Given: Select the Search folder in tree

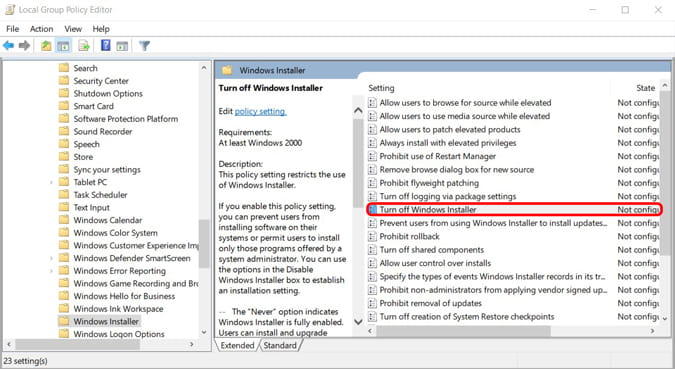Looking at the screenshot, I should pos(85,68).
